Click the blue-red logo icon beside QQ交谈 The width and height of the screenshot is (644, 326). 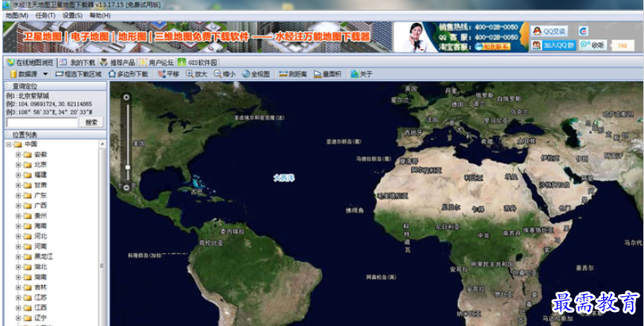coord(583,31)
